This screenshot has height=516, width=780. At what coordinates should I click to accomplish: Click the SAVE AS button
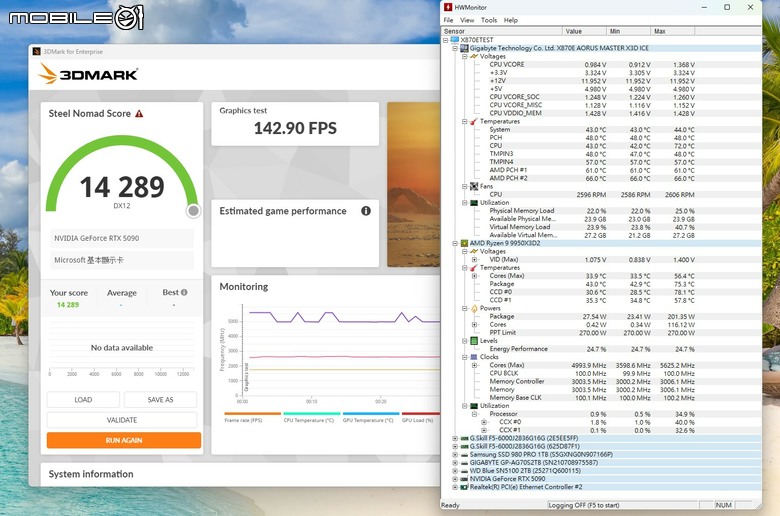pyautogui.click(x=160, y=400)
